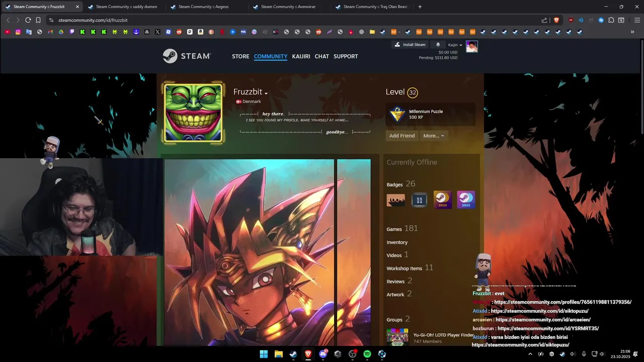This screenshot has width=644, height=362.
Task: Open the Badges 26 link
Action: click(x=400, y=184)
